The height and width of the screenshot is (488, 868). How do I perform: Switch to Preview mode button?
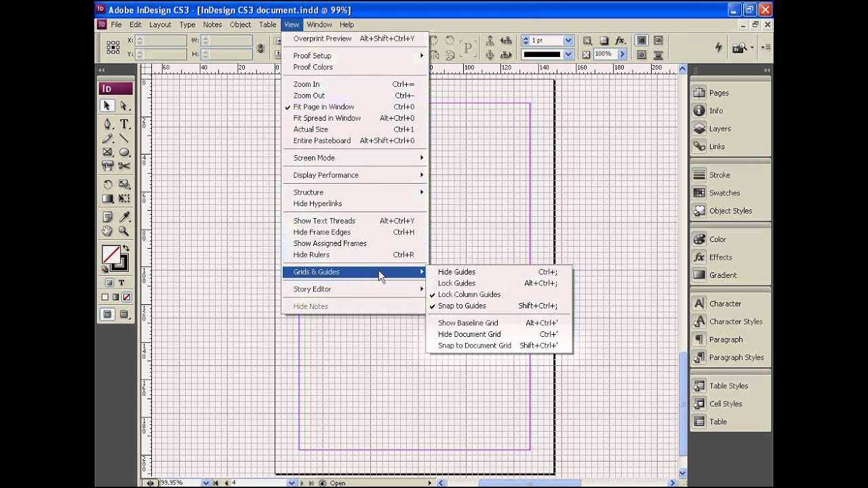click(124, 314)
